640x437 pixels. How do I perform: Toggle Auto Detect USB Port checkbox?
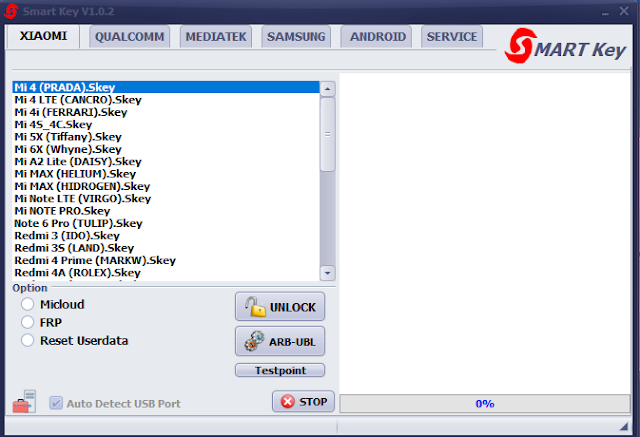(x=56, y=403)
